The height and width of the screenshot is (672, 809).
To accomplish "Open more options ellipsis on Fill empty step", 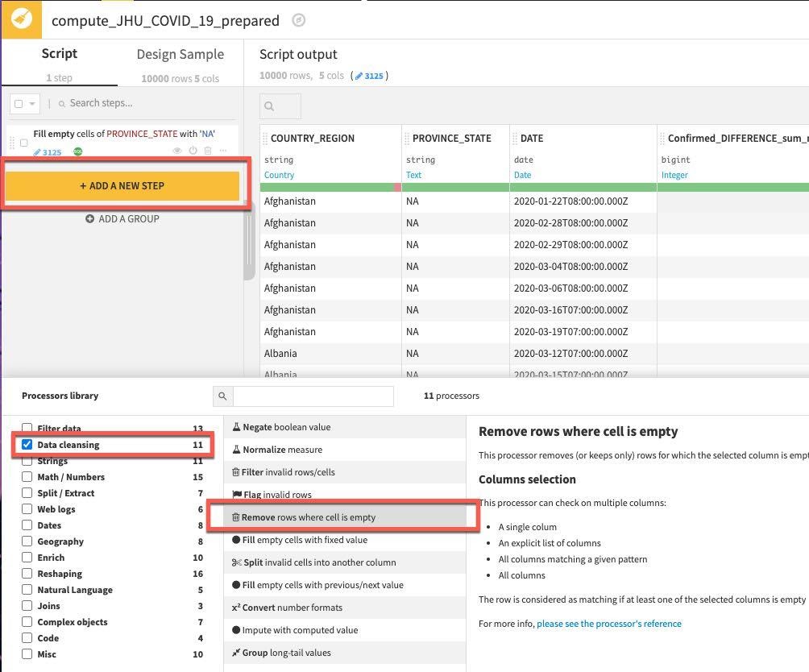I will 223,151.
